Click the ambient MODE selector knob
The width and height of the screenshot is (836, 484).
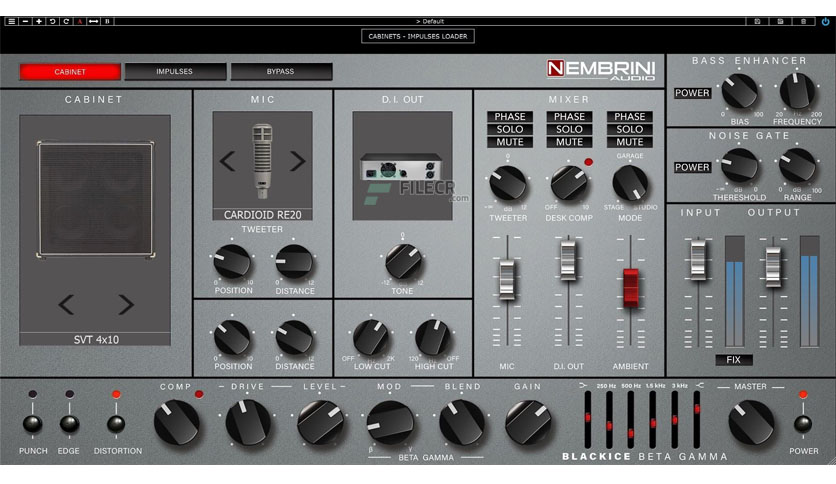pos(630,183)
